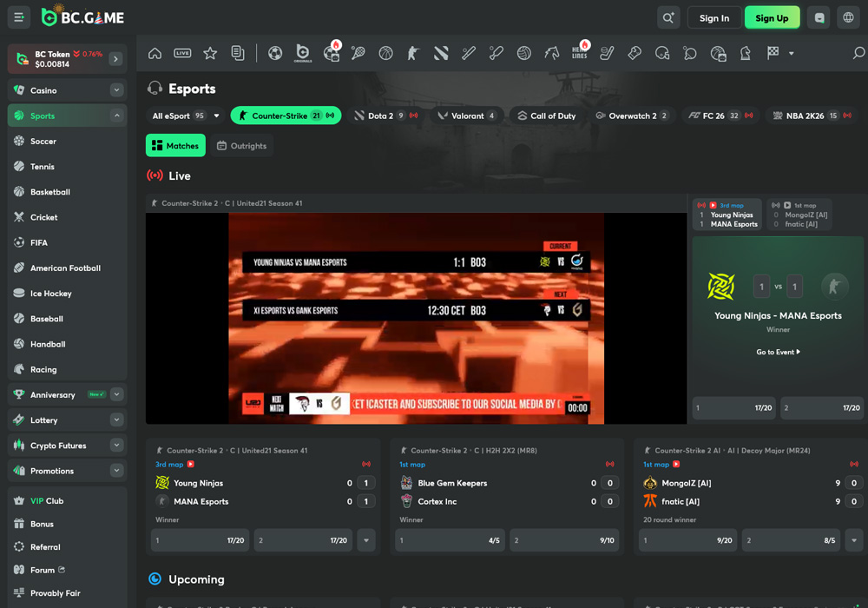Open the language globe icon
The width and height of the screenshot is (868, 608).
point(848,17)
